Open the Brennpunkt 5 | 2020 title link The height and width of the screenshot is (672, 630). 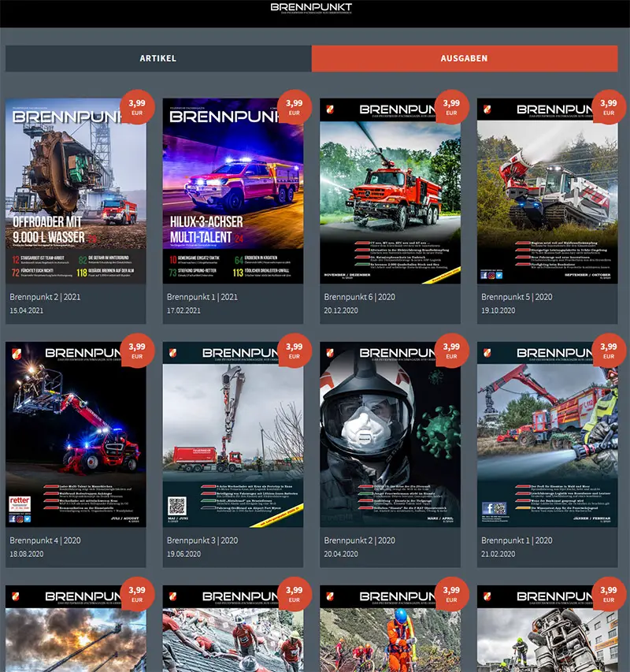tap(517, 297)
